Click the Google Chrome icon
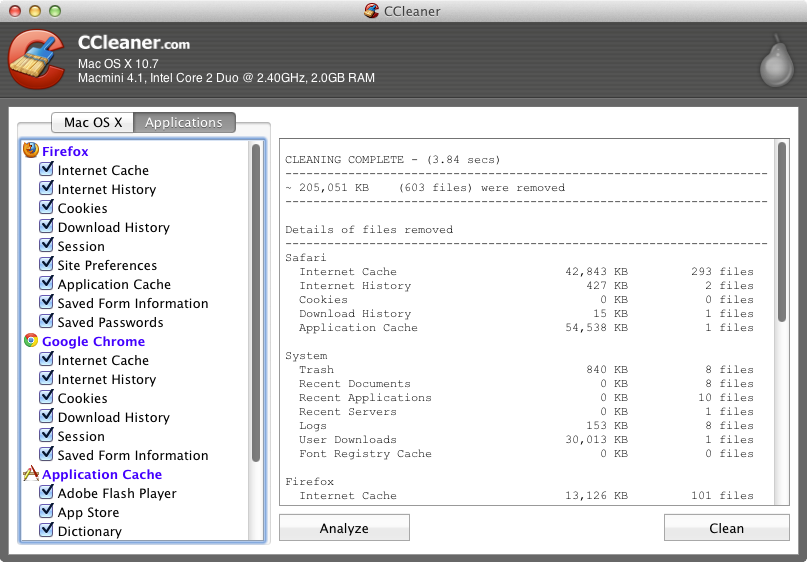 pos(31,341)
